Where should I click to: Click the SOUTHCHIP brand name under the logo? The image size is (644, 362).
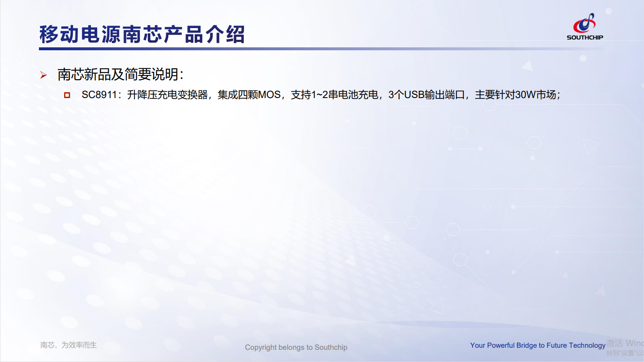click(x=585, y=37)
